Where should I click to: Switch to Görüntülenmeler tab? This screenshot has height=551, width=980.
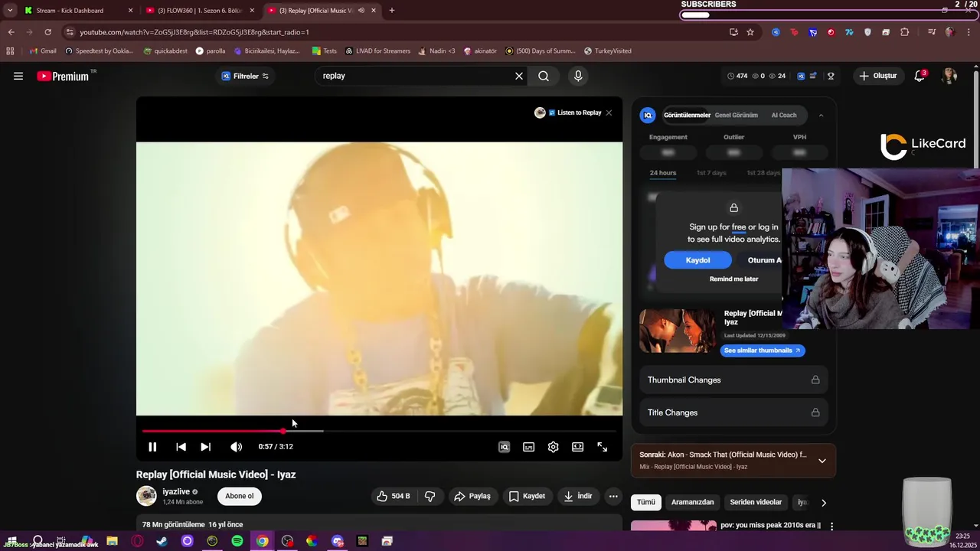[x=687, y=115]
